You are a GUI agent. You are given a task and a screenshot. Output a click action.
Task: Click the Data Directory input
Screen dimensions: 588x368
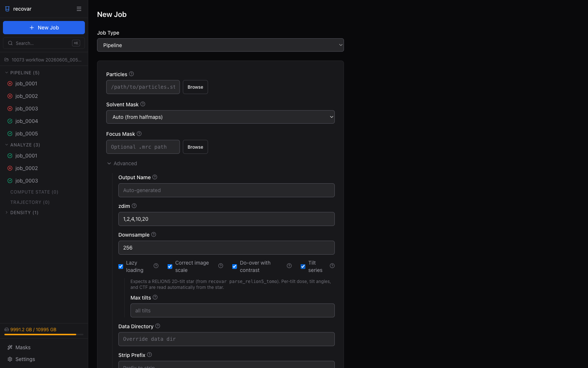coord(226,339)
